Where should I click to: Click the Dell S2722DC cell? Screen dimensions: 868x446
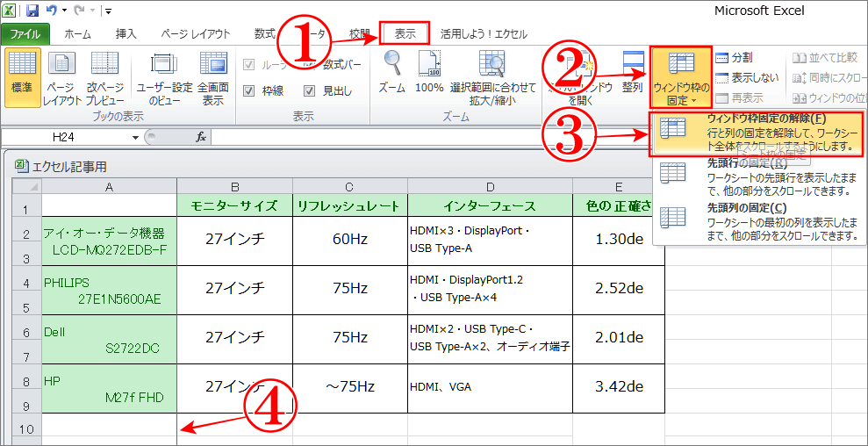click(x=109, y=339)
